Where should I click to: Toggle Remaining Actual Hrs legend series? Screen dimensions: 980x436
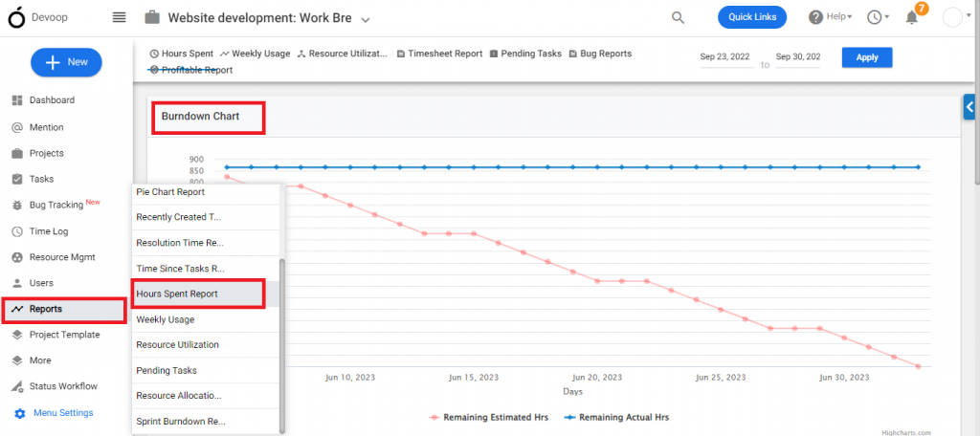(x=616, y=417)
